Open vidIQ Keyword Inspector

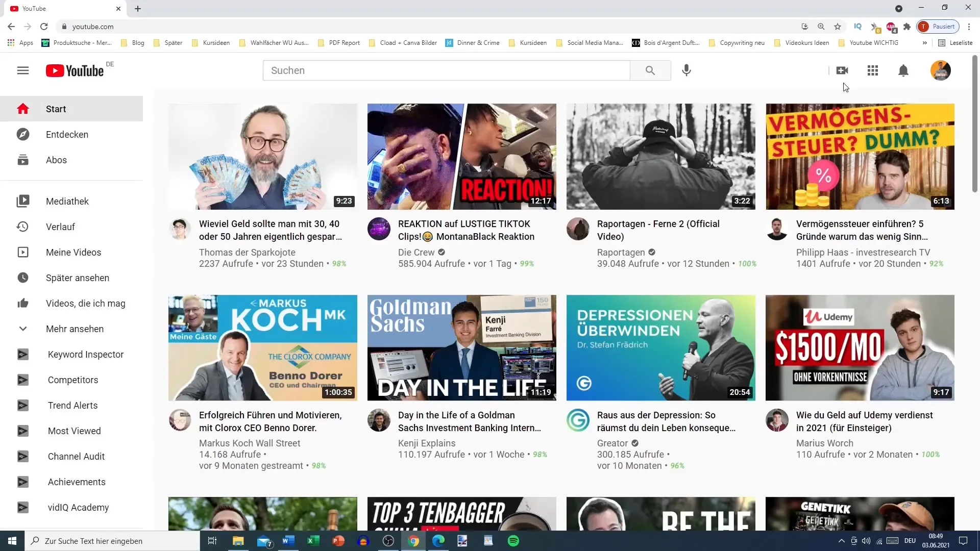point(71,354)
